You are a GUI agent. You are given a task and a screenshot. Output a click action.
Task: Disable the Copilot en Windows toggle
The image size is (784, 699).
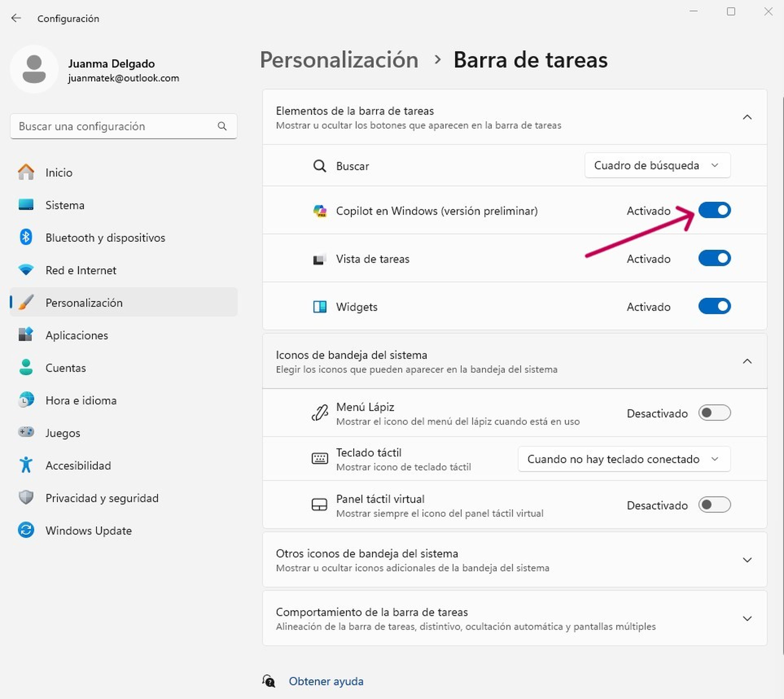point(714,210)
